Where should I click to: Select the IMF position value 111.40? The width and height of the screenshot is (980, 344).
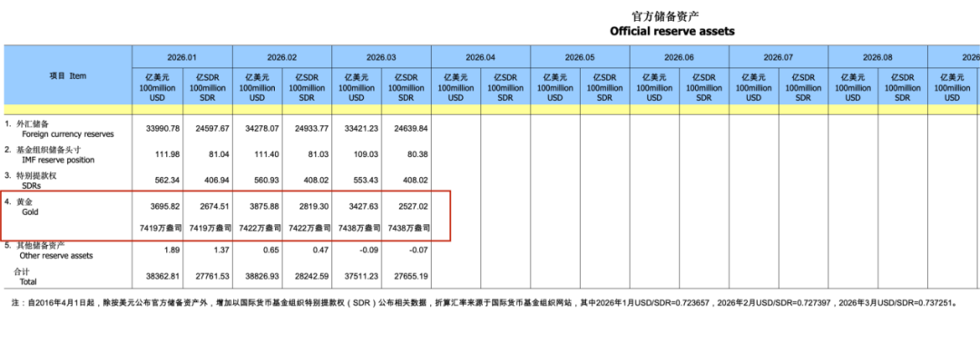click(266, 154)
